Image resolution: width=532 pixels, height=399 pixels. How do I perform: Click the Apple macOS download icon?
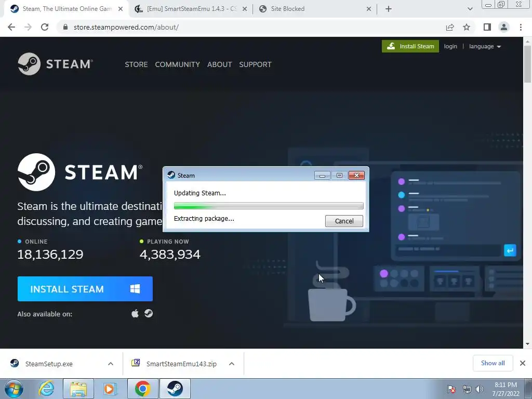point(135,313)
